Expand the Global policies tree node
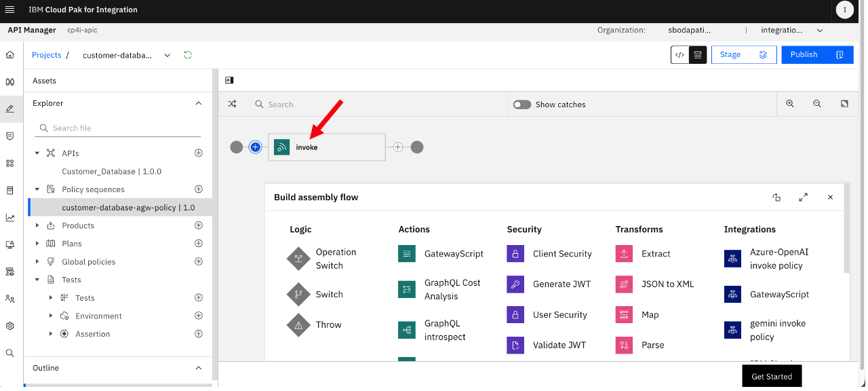The height and width of the screenshot is (391, 868). coord(37,261)
